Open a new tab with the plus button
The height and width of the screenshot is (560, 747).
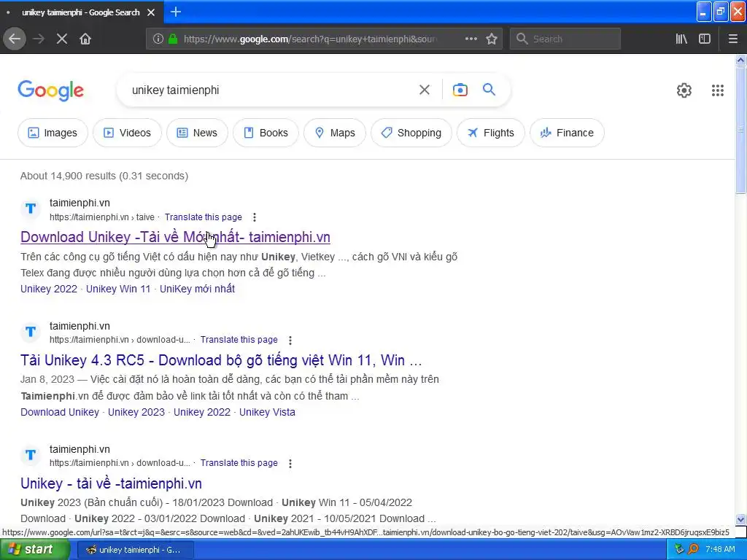tap(175, 12)
